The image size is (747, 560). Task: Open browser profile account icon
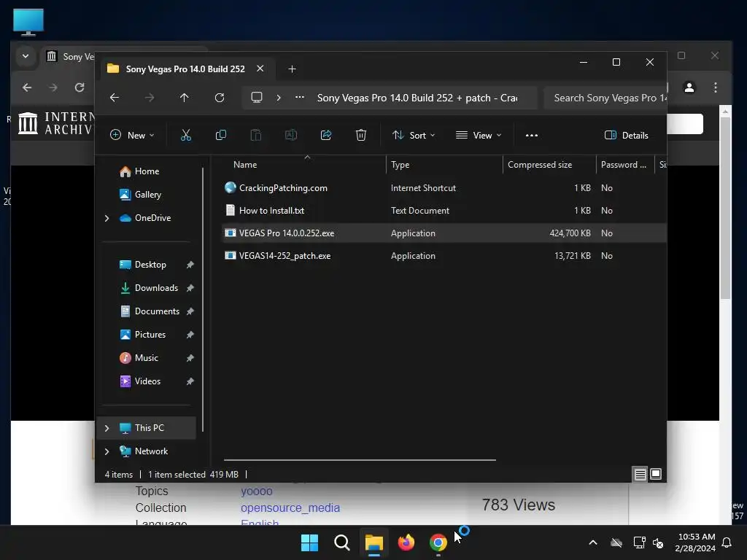point(689,87)
